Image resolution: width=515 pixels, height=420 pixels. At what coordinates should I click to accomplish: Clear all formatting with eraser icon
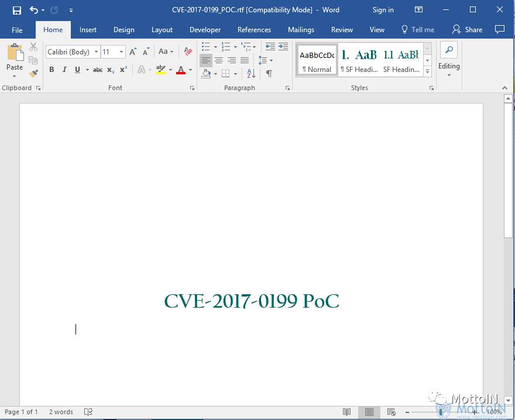tap(188, 51)
